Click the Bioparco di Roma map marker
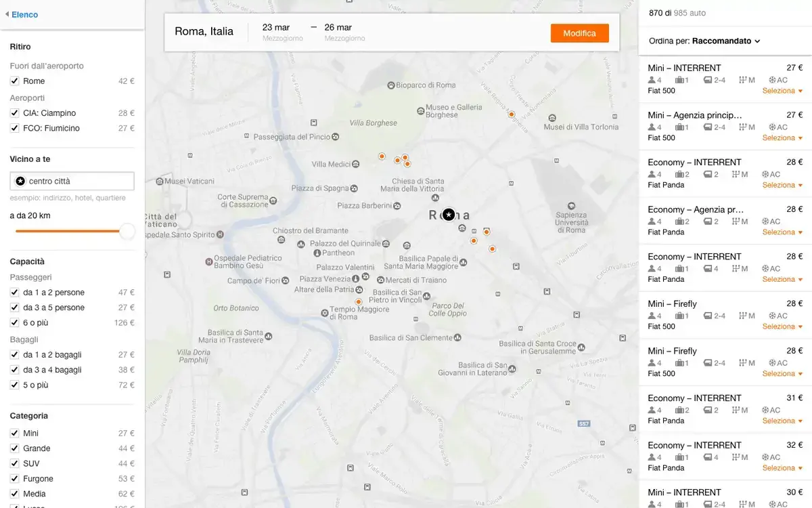The height and width of the screenshot is (508, 812). [x=390, y=85]
